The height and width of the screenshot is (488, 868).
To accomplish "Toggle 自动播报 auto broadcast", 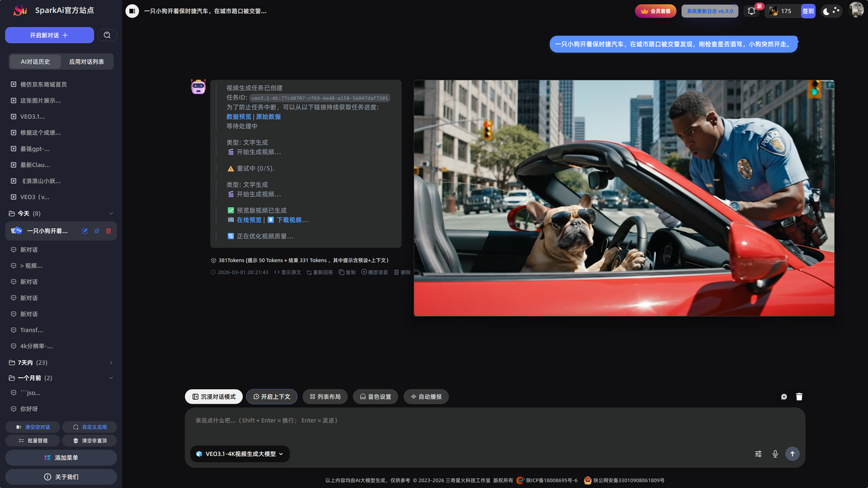I will click(426, 396).
